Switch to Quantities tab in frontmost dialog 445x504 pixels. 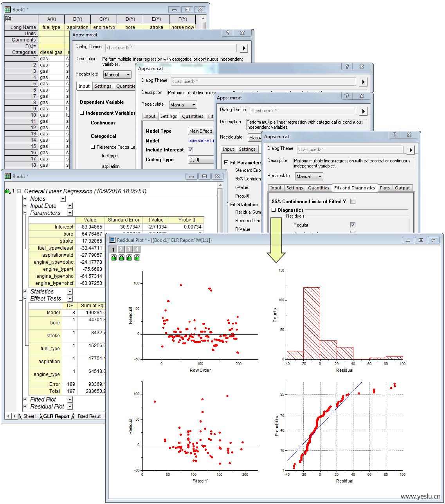click(x=319, y=188)
